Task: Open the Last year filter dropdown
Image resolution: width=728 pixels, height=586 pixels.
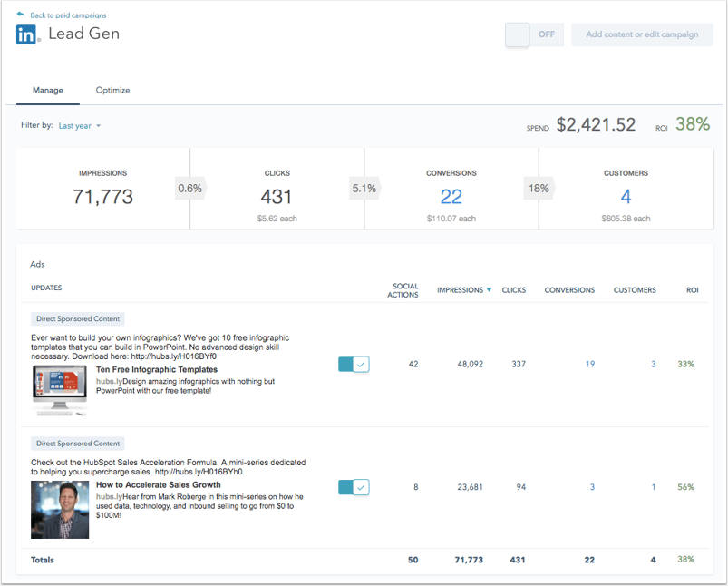Action: point(80,126)
